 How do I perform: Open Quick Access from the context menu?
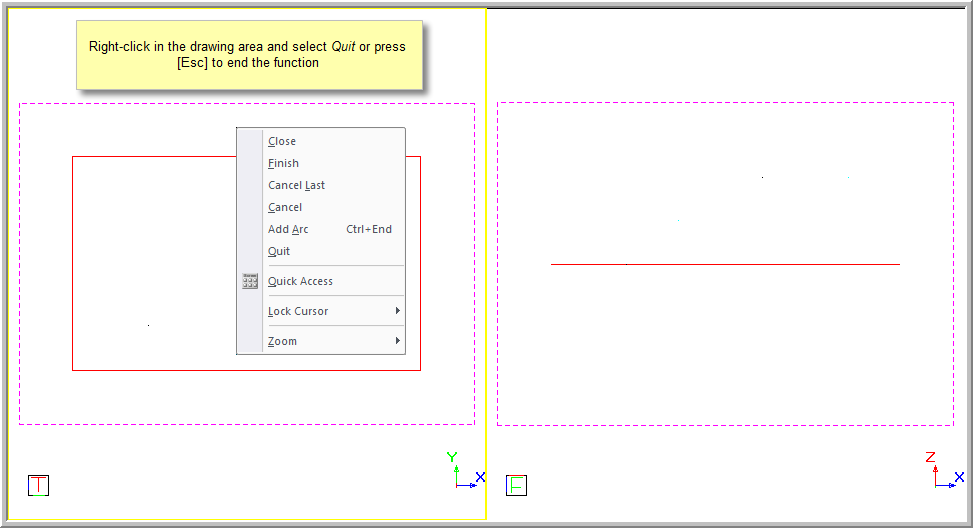click(300, 282)
